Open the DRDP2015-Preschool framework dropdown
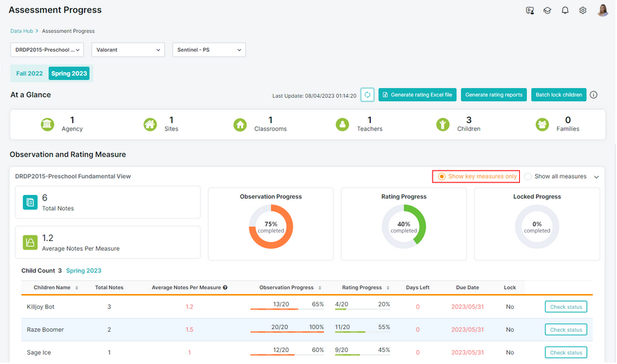 tap(48, 50)
